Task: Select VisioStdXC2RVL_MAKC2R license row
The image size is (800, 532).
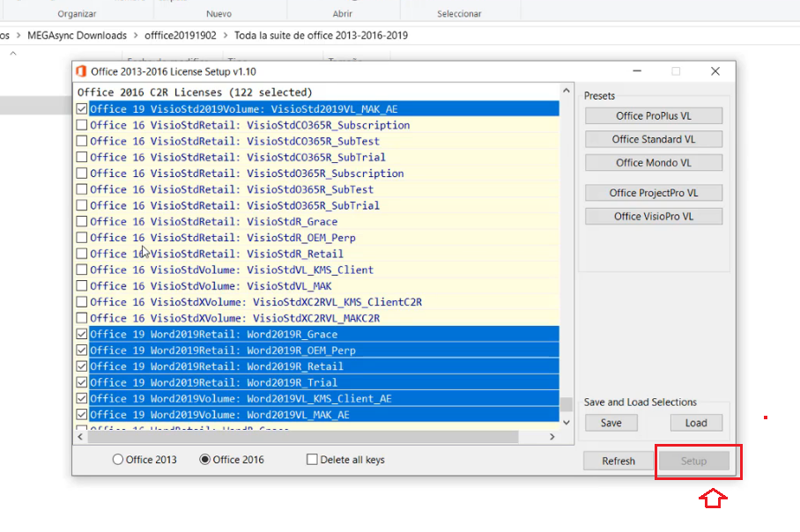Action: tap(324, 318)
